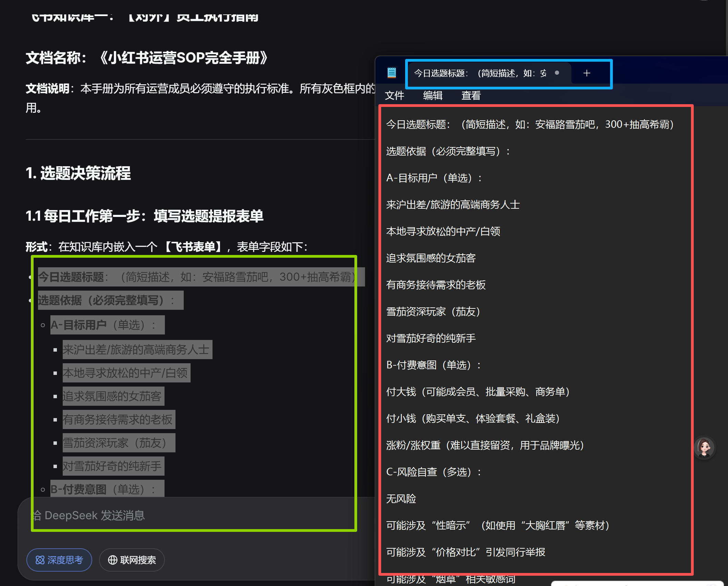Open the 文件 menu in Notepad

click(394, 95)
